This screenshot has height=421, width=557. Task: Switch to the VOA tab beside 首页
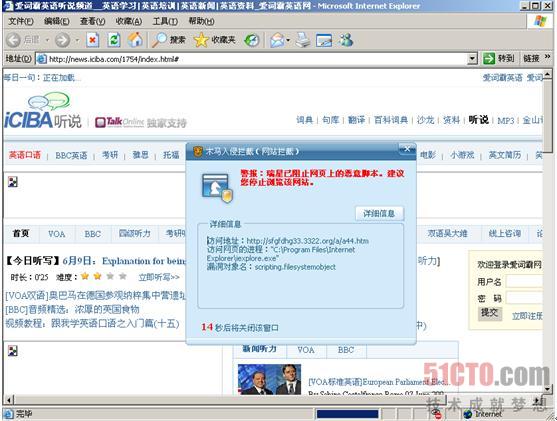(x=56, y=234)
